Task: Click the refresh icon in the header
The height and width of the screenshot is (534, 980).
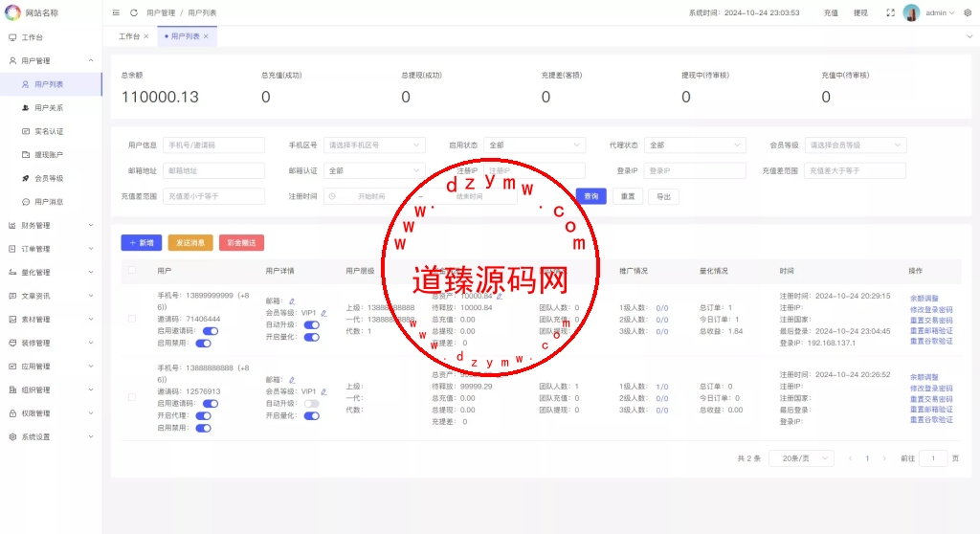Action: pos(134,12)
